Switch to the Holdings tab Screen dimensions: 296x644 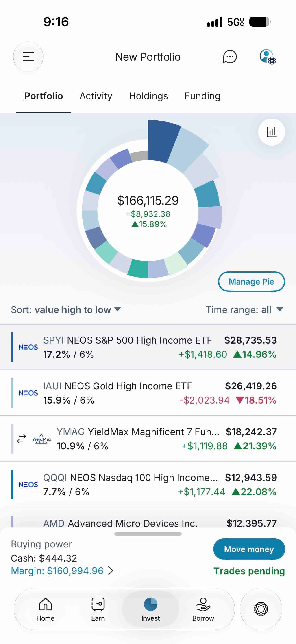(148, 96)
